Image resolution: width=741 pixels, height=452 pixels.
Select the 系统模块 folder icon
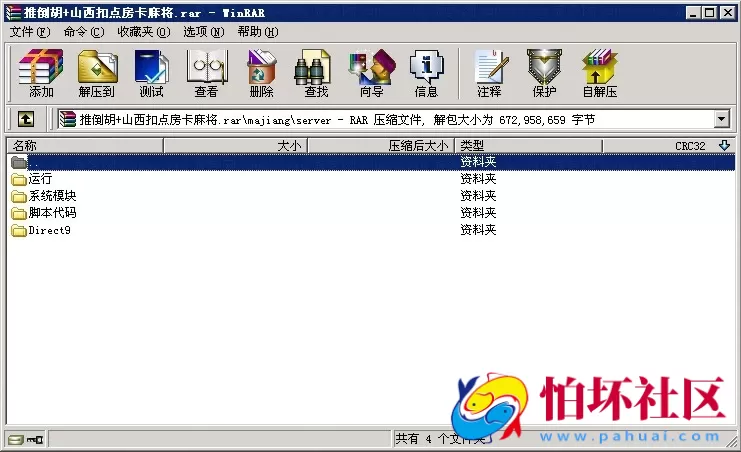coord(19,196)
